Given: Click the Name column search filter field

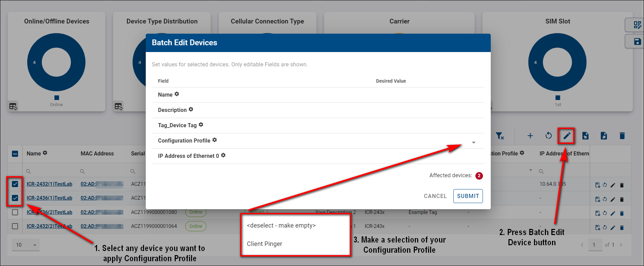Looking at the screenshot, I should pos(49,171).
